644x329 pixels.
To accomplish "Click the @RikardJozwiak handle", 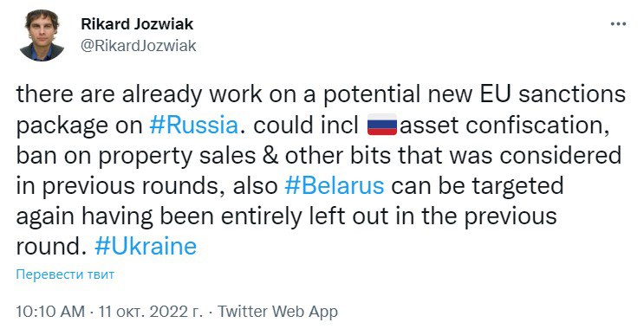I will pyautogui.click(x=139, y=46).
